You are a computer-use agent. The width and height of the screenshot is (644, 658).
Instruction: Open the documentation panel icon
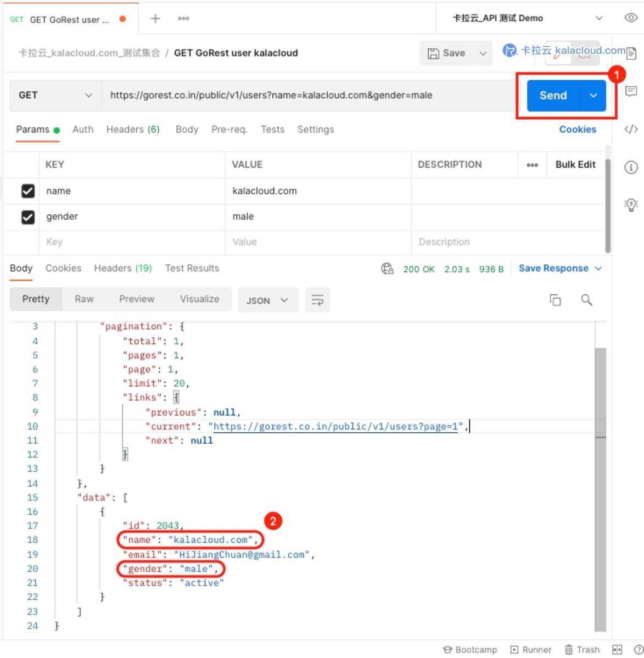tap(631, 53)
